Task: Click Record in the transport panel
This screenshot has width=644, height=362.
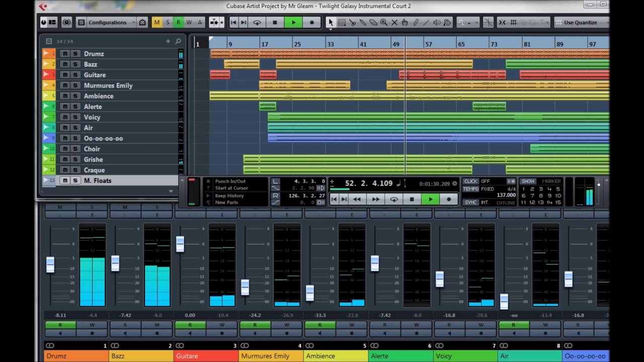Action: 449,199
